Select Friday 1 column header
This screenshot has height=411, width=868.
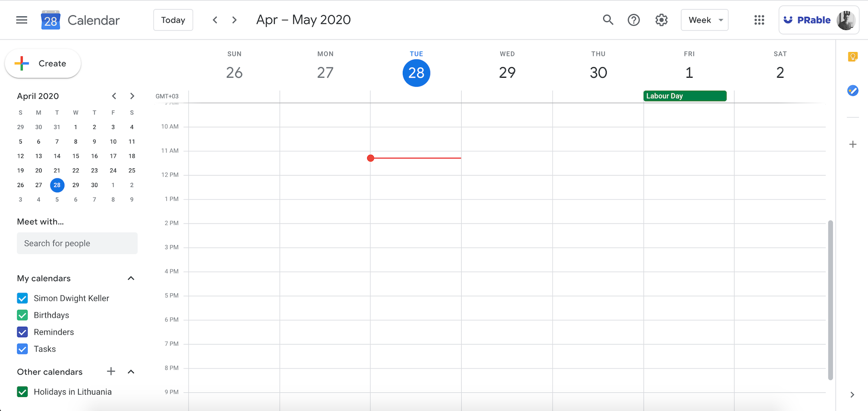coord(689,67)
